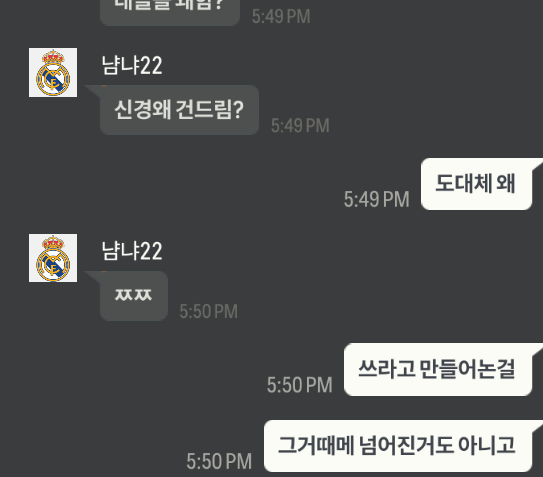Viewport: 543px width, 477px height.
Task: Select the 그거때메 넘어진거도 아니고 message bubble
Action: 398,446
